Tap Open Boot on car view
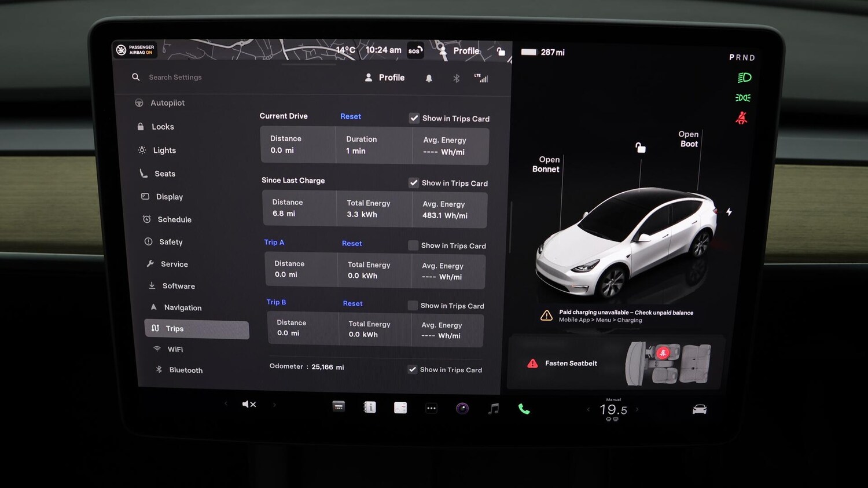 tap(689, 139)
